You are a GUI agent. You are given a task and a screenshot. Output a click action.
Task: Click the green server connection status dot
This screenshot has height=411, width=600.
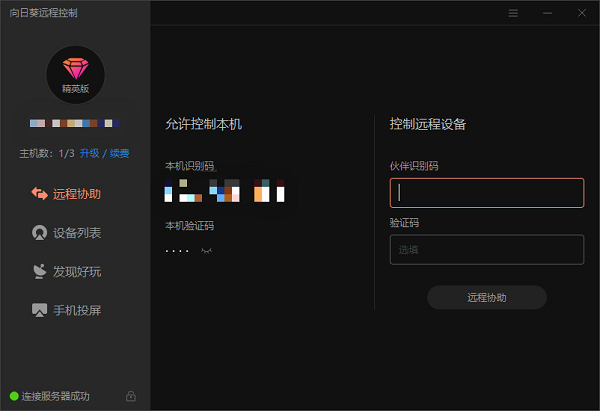click(x=14, y=396)
